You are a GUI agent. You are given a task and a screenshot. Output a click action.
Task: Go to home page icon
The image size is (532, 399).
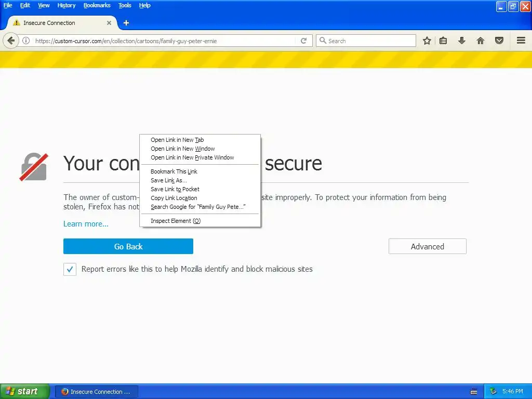pyautogui.click(x=481, y=41)
